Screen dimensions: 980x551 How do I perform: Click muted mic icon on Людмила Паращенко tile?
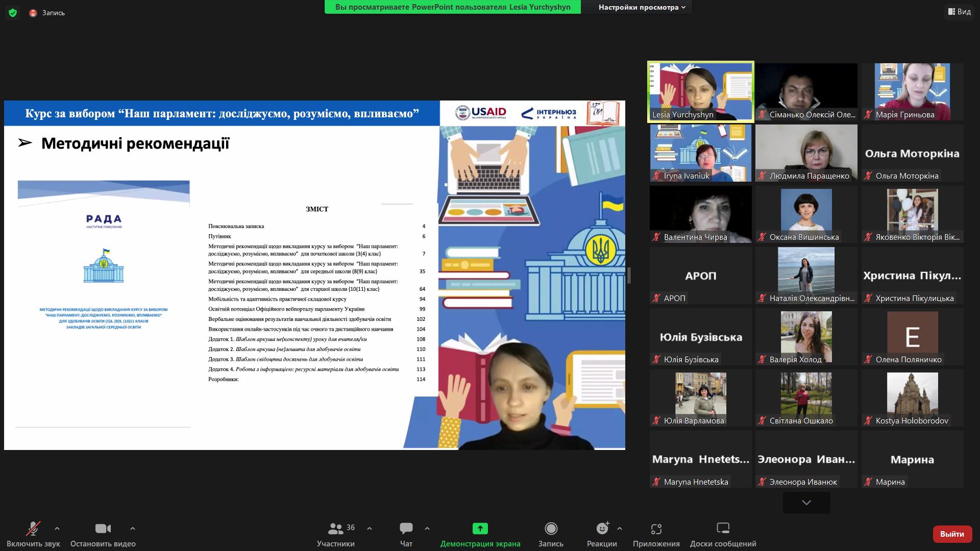(762, 176)
